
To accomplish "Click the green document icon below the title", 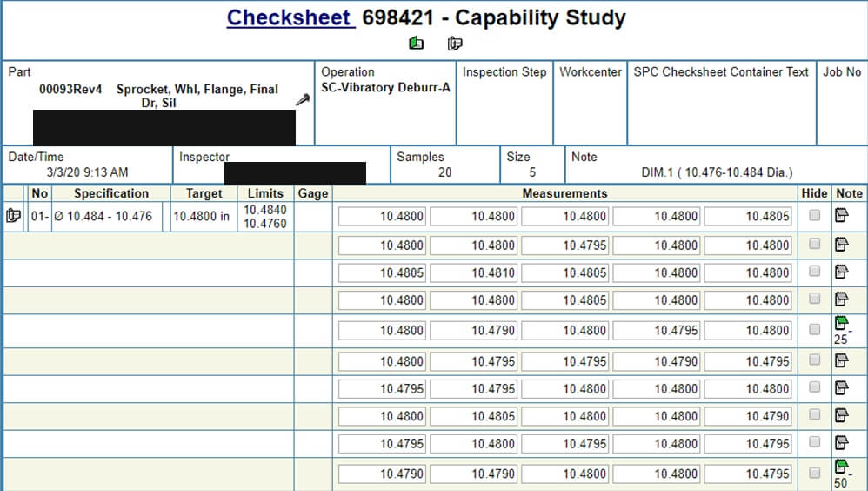I will [416, 44].
